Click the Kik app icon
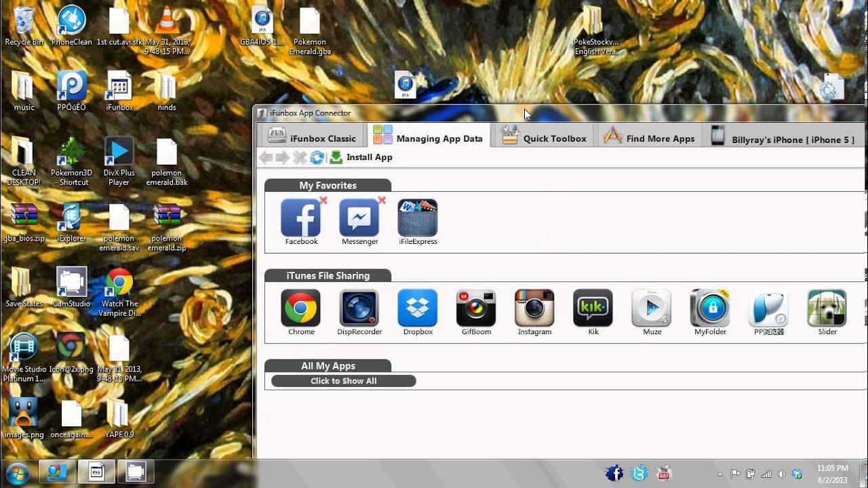 (593, 308)
